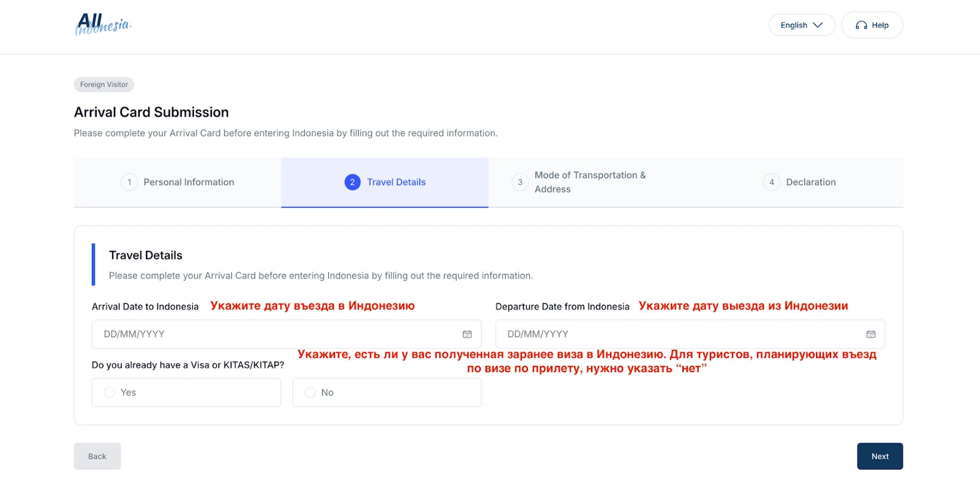Choose Yes radio for existing visa question
Viewport: 980px width, 494px height.
(x=110, y=392)
